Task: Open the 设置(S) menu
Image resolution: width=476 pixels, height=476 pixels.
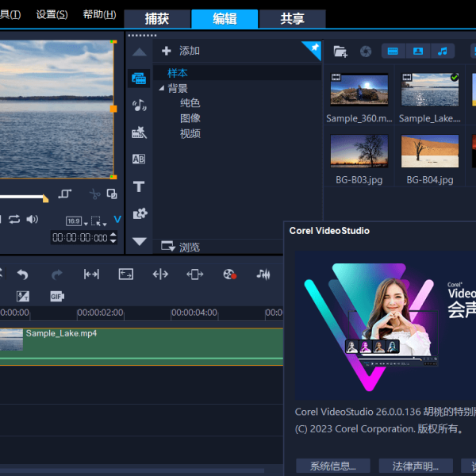Action: [x=52, y=14]
